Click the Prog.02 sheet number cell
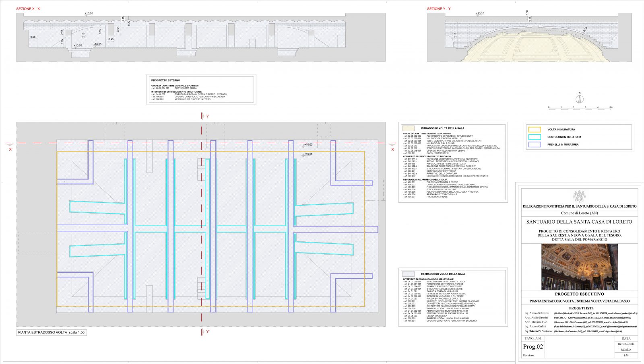644x364 pixels. coord(533,347)
